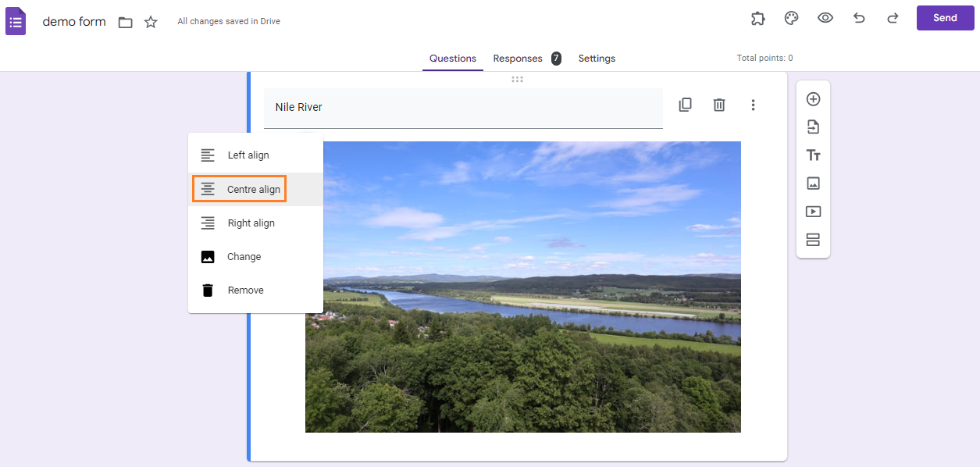Edit the Nile River title field
The width and height of the screenshot is (980, 467).
point(463,108)
